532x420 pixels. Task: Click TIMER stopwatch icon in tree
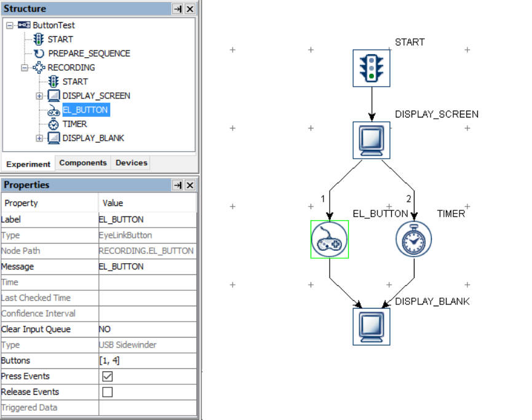(x=54, y=124)
